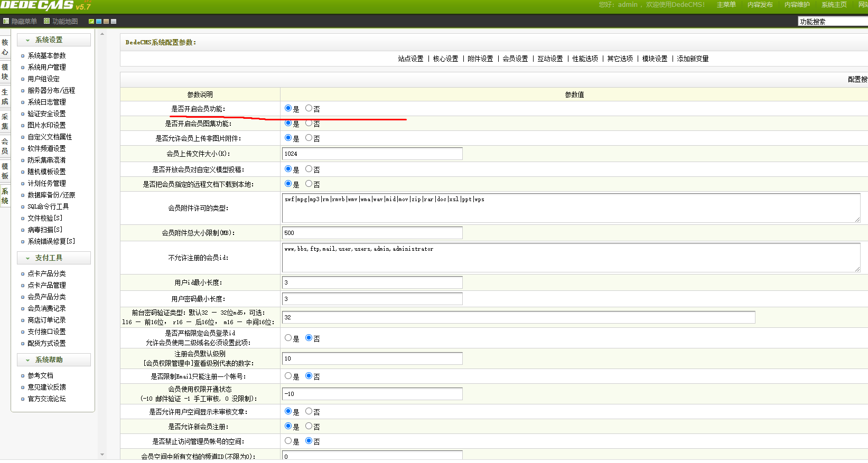
Task: Select the green skin theme swatch
Action: click(91, 22)
